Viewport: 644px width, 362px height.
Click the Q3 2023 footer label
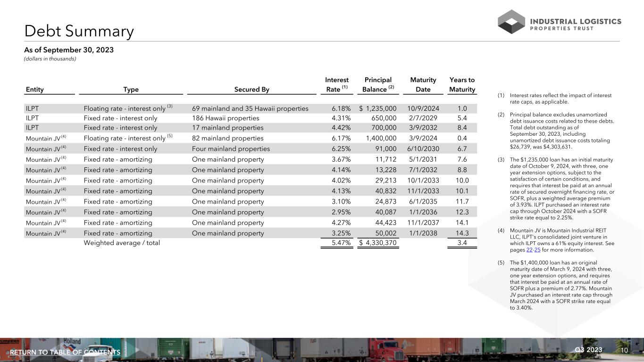(x=589, y=350)
